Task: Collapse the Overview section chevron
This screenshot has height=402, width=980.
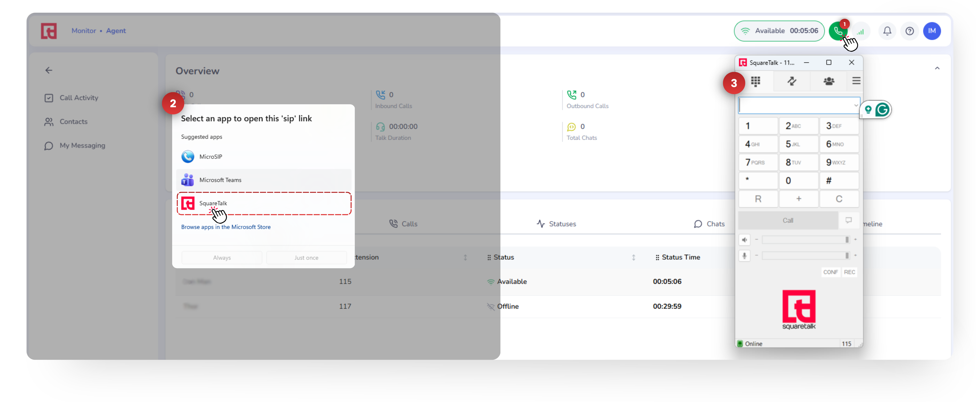Action: (937, 68)
